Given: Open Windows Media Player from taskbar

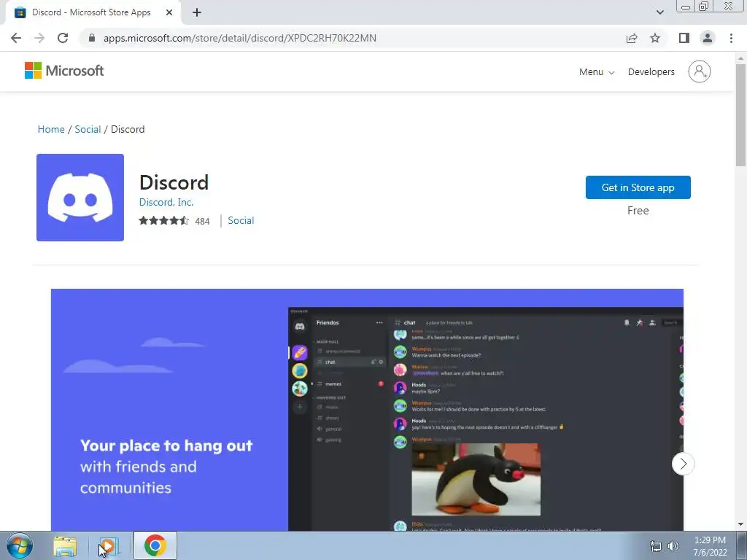Looking at the screenshot, I should point(109,546).
